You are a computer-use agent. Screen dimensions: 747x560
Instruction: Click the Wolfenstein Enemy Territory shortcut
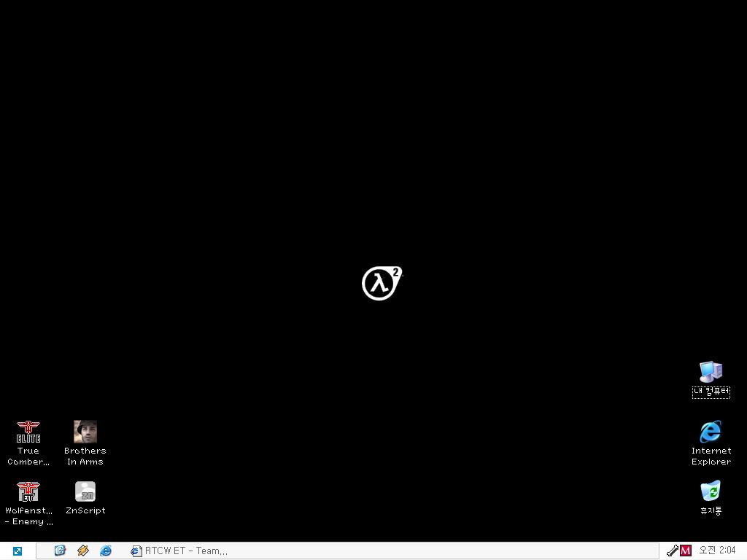click(x=28, y=491)
